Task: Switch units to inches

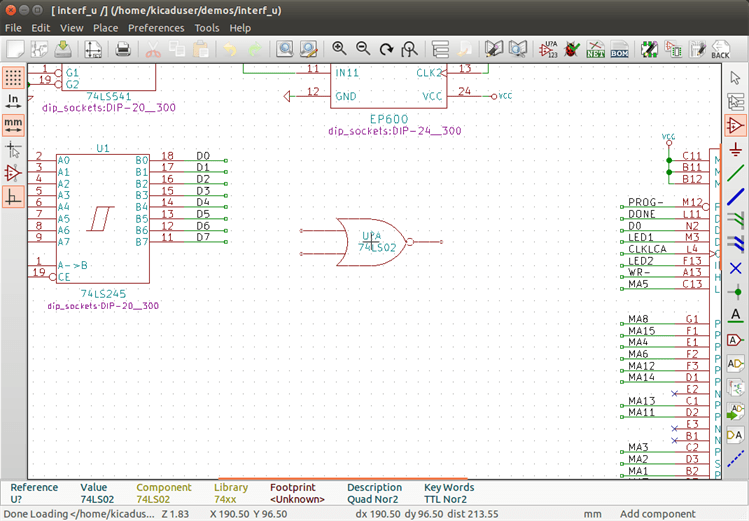Action: [13, 100]
